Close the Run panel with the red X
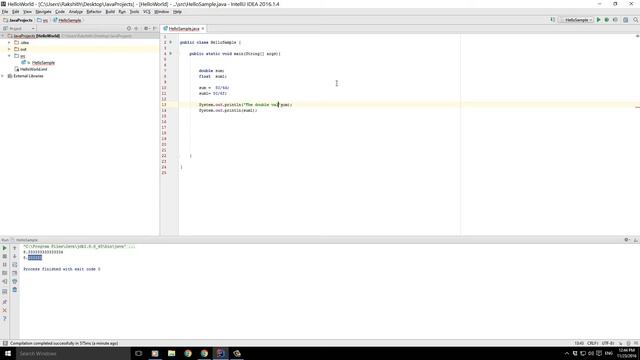Image resolution: width=640 pixels, height=360 pixels. pos(4,311)
